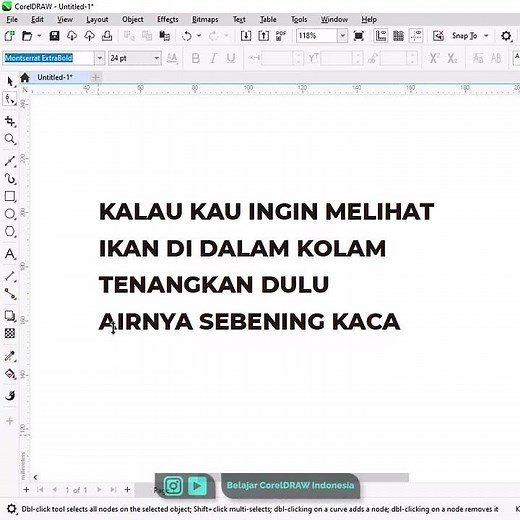Screen dimensions: 520x520
Task: Expand the zoom level dropdown
Action: pyautogui.click(x=342, y=36)
